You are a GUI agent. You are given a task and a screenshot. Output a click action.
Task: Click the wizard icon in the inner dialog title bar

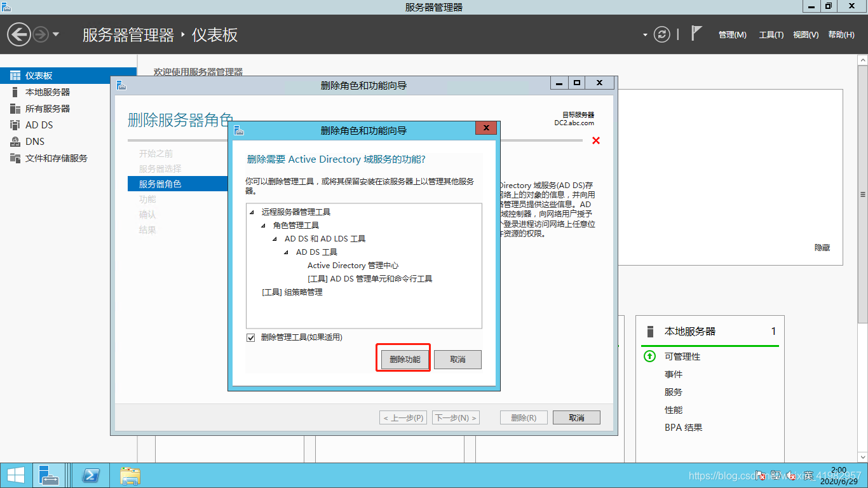(x=239, y=130)
